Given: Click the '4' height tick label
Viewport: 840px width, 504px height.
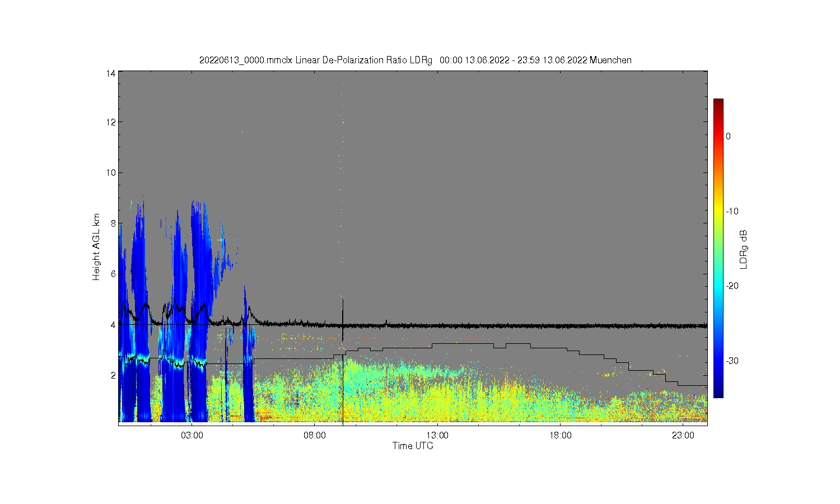Looking at the screenshot, I should tap(113, 325).
